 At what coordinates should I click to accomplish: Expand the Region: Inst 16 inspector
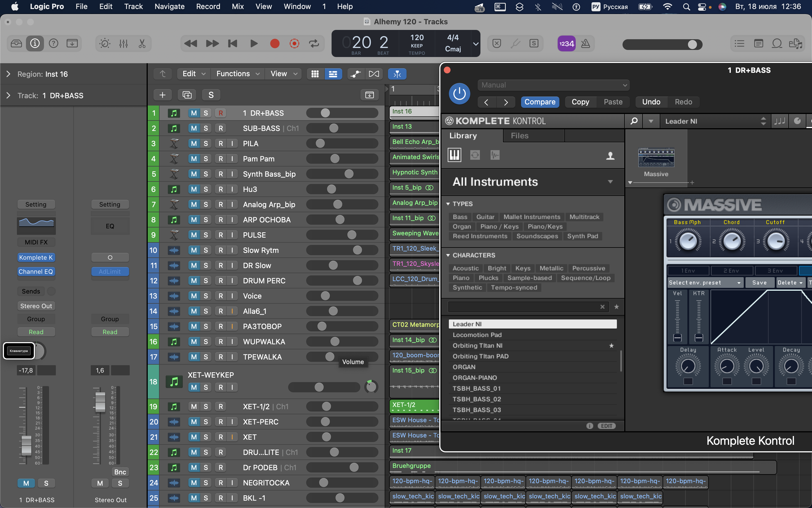tap(8, 74)
